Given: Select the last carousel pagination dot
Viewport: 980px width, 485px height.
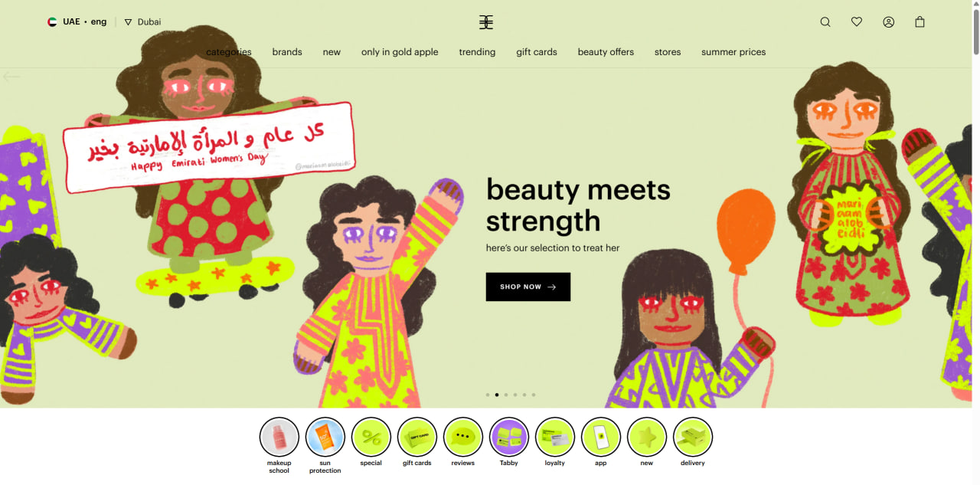Looking at the screenshot, I should [534, 395].
